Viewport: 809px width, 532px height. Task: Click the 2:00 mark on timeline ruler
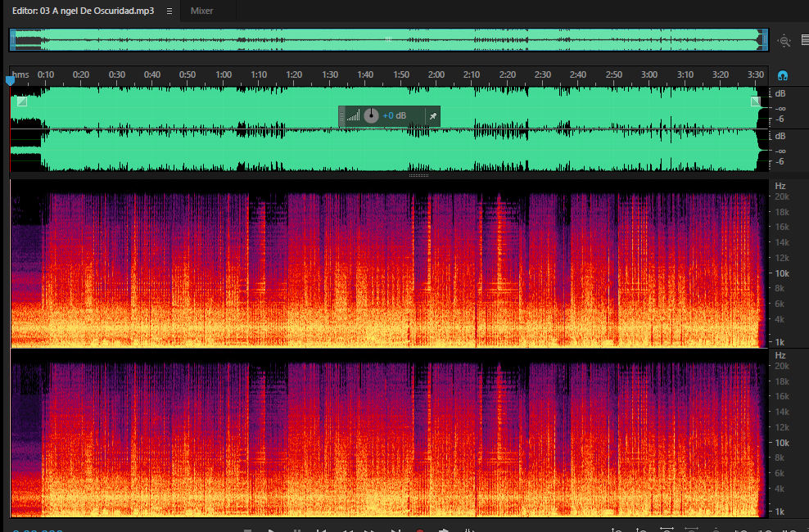[436, 74]
